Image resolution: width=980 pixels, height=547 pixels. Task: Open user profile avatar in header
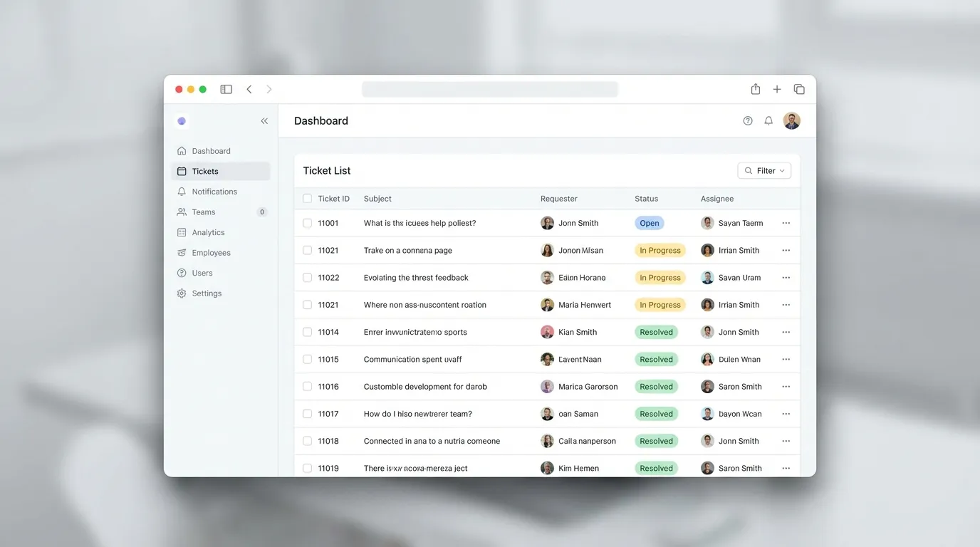pyautogui.click(x=791, y=121)
